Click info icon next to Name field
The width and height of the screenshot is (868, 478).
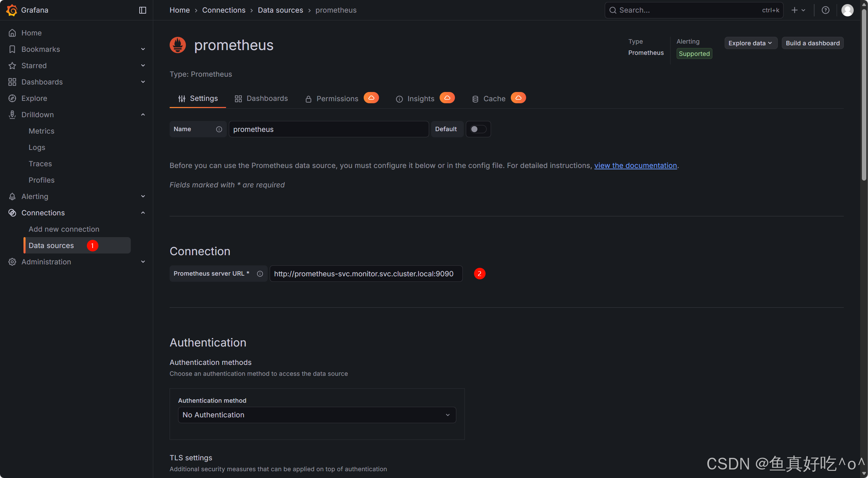click(x=219, y=129)
